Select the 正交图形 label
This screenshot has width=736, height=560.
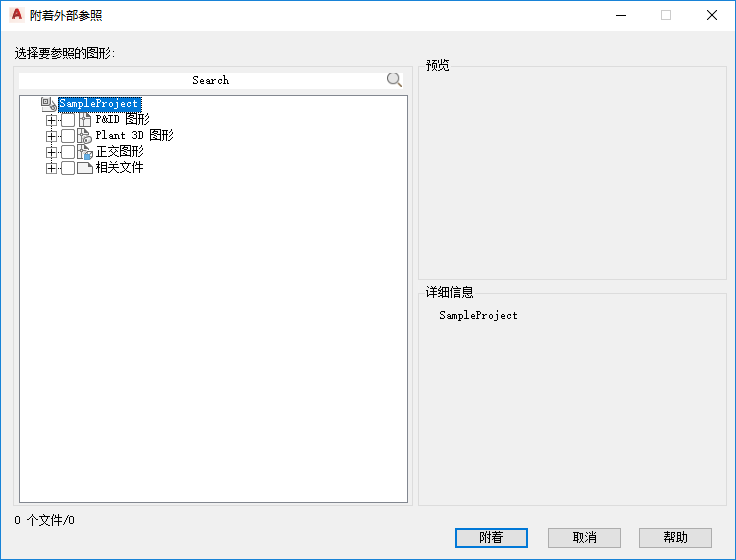(120, 152)
